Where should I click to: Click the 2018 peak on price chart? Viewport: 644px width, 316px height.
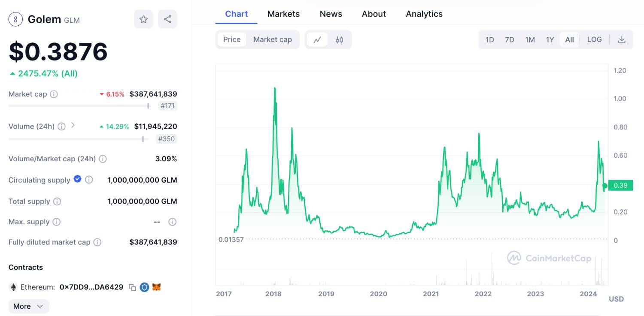click(275, 89)
